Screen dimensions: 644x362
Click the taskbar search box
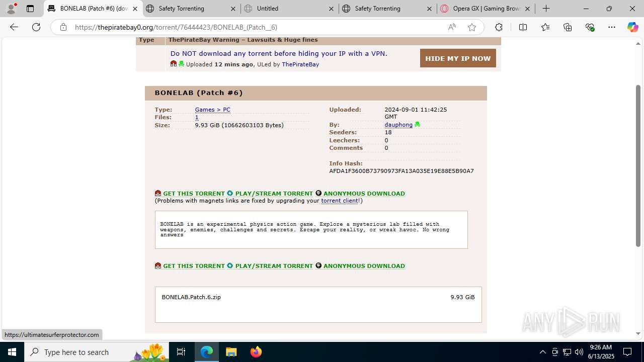(97, 352)
